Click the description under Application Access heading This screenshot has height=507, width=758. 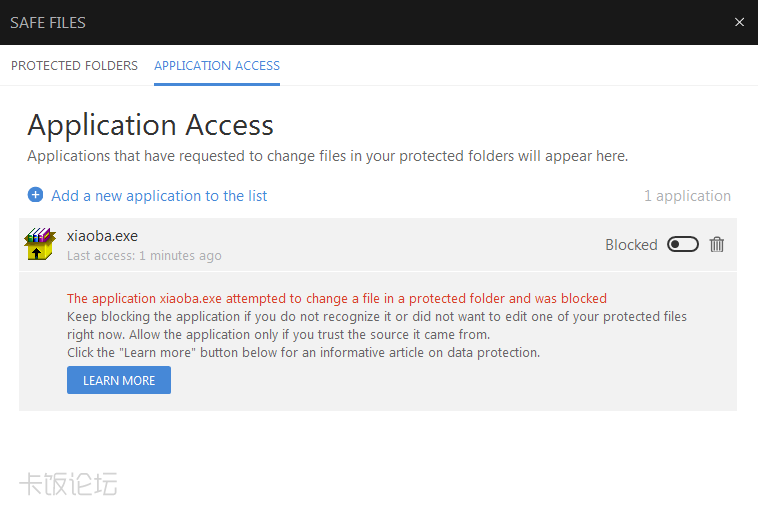tap(327, 156)
